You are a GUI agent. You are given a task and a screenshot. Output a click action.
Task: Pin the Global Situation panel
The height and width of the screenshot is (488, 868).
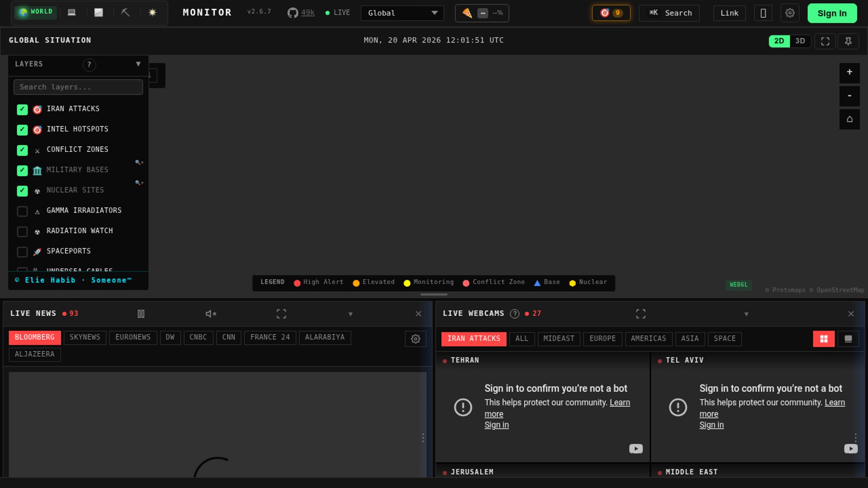848,41
